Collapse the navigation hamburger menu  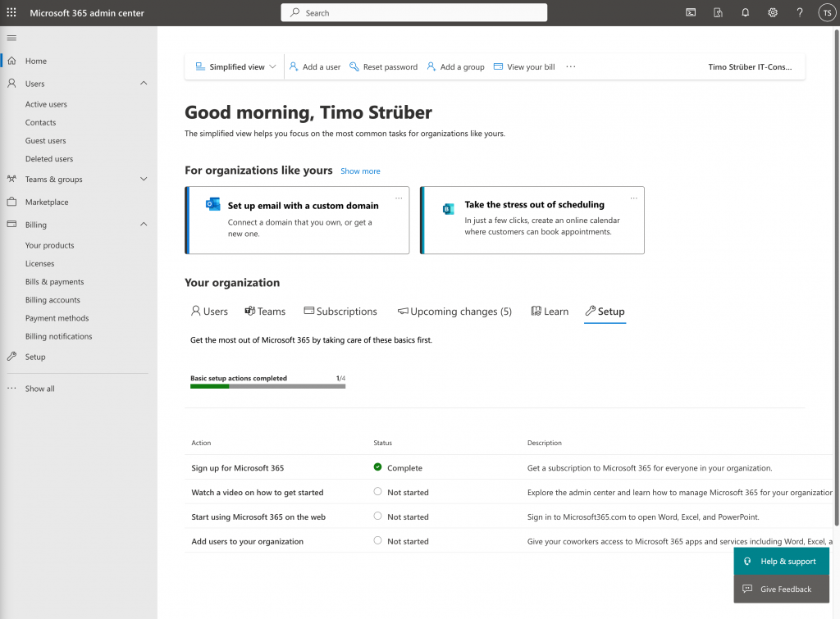pos(11,38)
